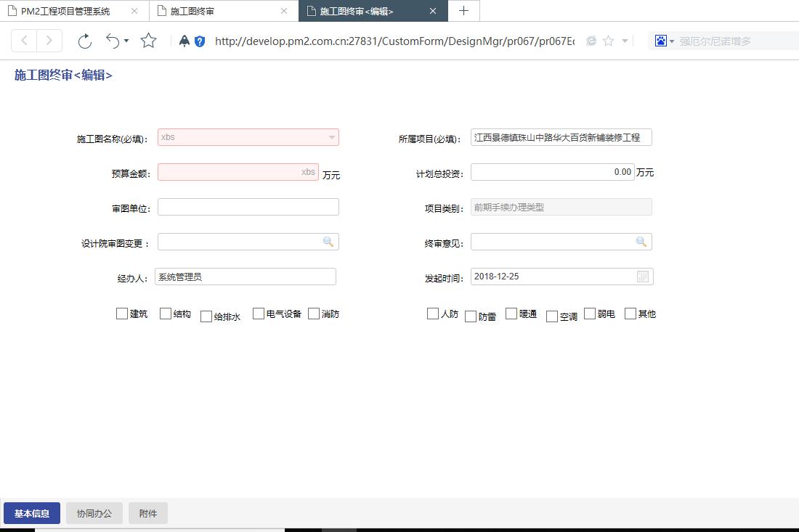Image resolution: width=799 pixels, height=532 pixels.
Task: Tick the 电气设备 checkbox
Action: pyautogui.click(x=259, y=314)
